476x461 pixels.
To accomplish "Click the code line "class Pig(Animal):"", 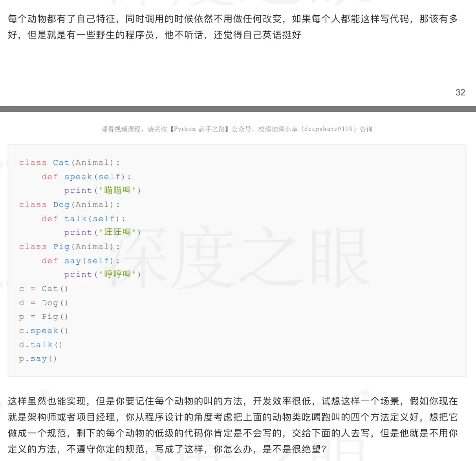I will [70, 247].
